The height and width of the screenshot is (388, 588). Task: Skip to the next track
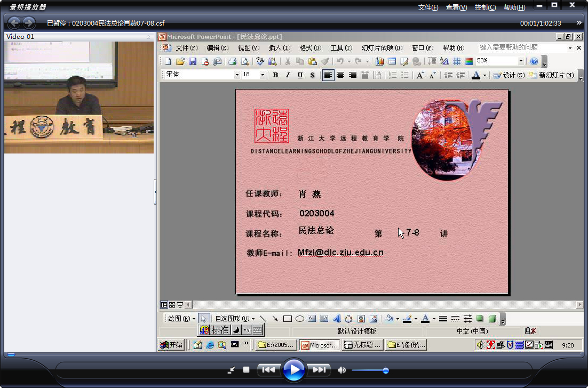319,370
